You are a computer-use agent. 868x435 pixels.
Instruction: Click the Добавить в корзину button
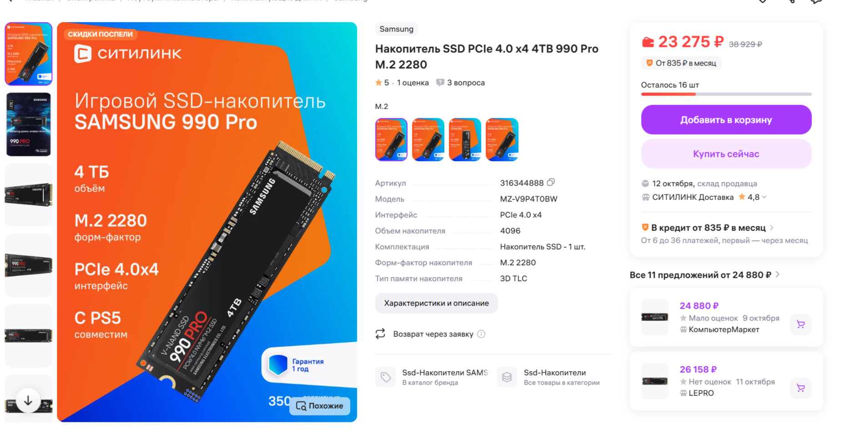click(x=726, y=120)
